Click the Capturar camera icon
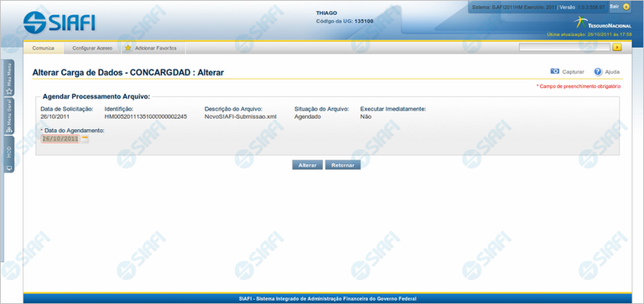 point(554,71)
